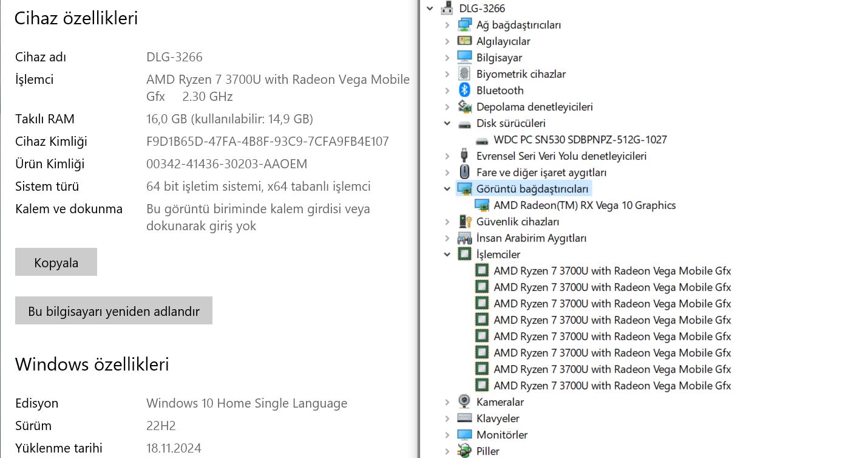868x458 pixels.
Task: Expand Biyometrik cihazlar node
Action: (447, 73)
